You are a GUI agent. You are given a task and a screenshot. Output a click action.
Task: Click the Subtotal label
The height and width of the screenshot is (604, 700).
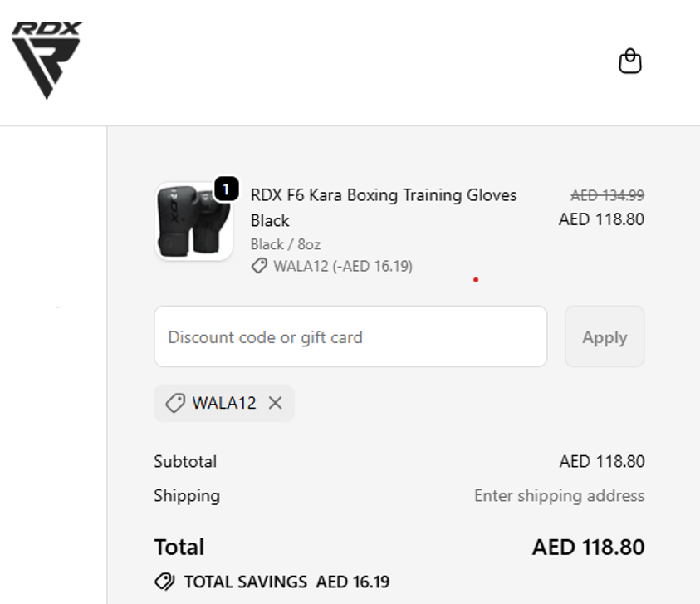[185, 461]
